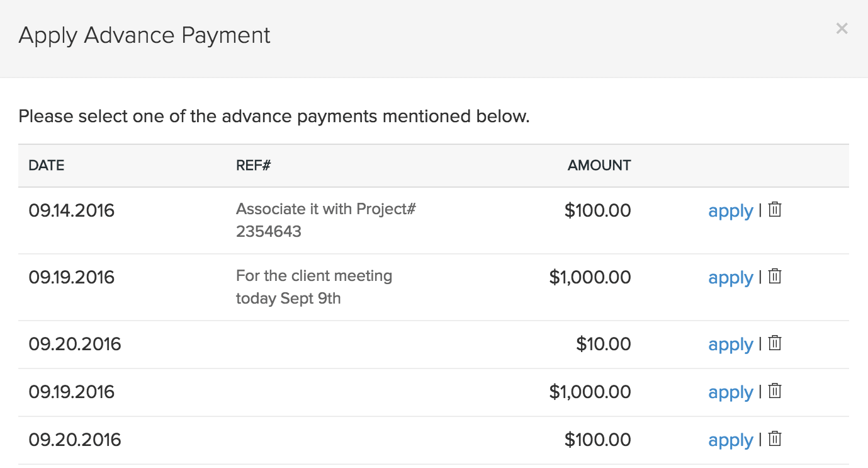The image size is (868, 468).
Task: Delete the $10.00 advance payment
Action: [775, 343]
